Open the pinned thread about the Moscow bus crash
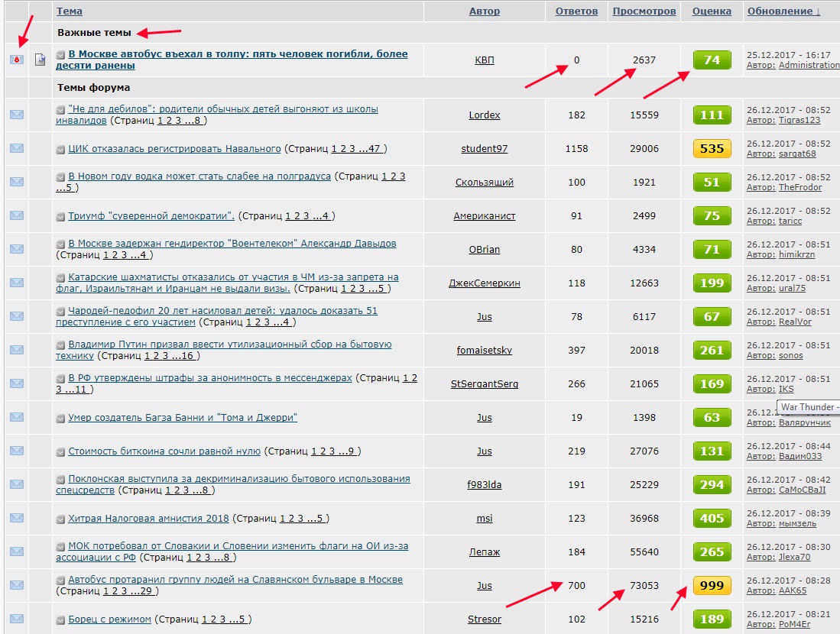The height and width of the screenshot is (634, 840). click(x=232, y=60)
